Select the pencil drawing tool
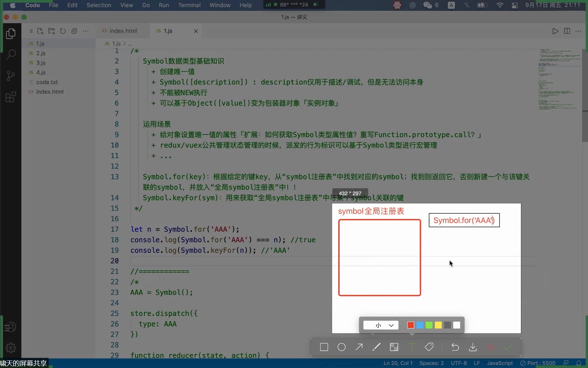The height and width of the screenshot is (368, 588). 376,347
